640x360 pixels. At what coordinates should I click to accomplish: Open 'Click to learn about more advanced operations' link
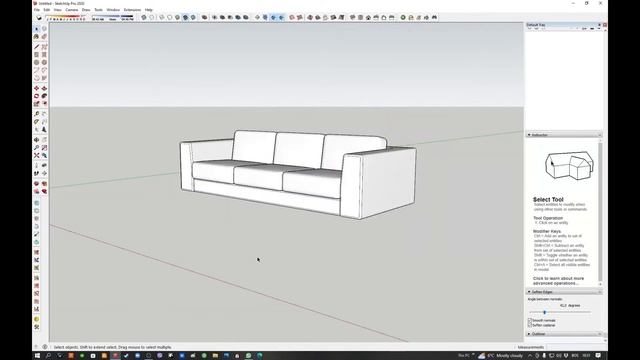(558, 281)
